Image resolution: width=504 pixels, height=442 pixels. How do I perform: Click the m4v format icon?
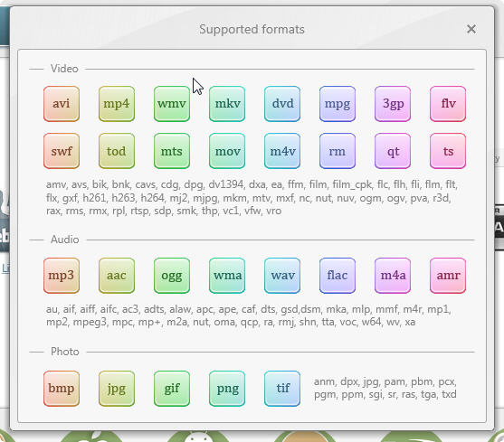(282, 151)
